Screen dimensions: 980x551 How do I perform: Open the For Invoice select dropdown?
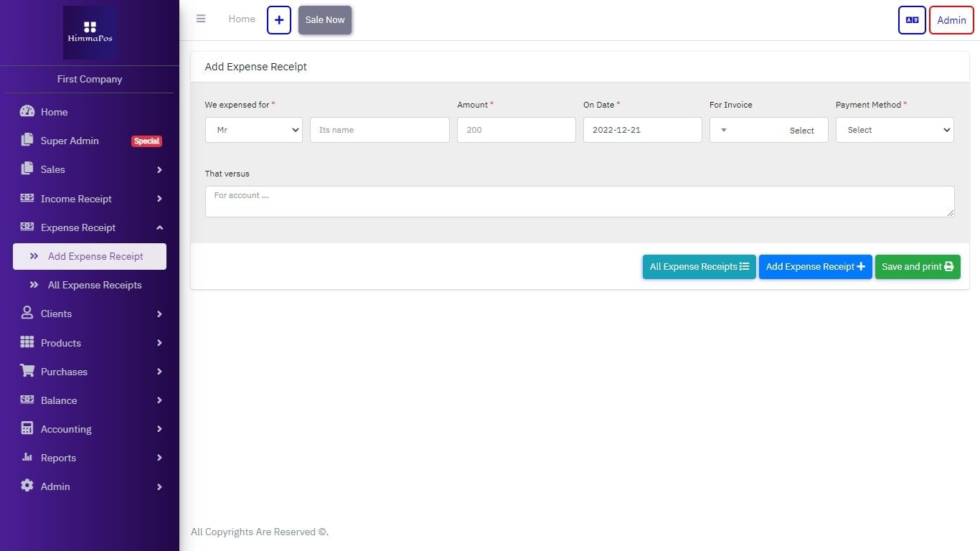point(768,130)
